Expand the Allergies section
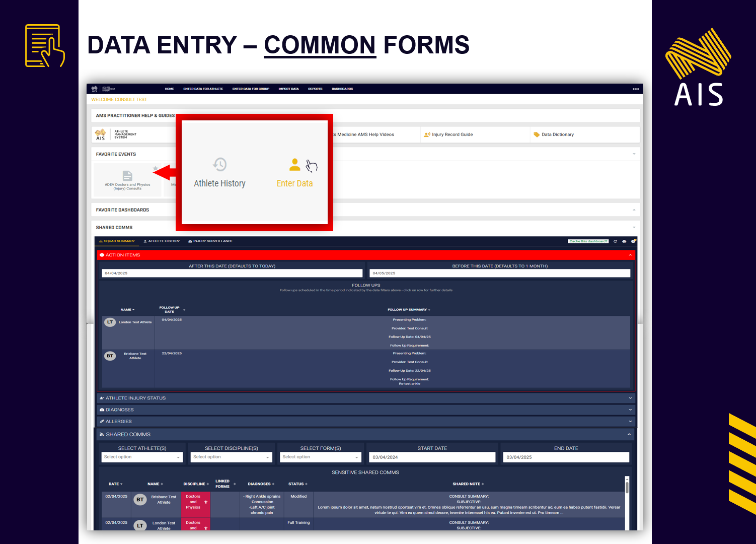The image size is (756, 544). [630, 421]
